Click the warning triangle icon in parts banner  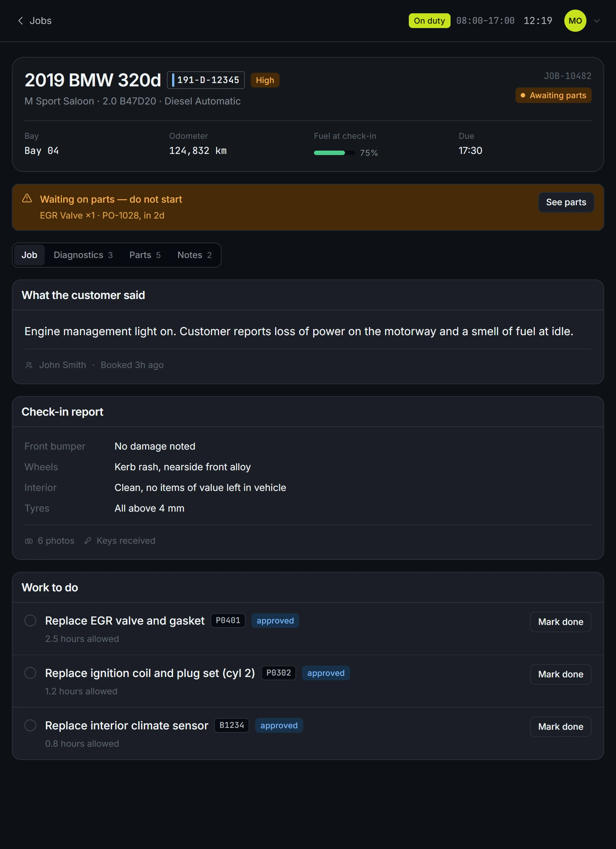[x=27, y=198]
